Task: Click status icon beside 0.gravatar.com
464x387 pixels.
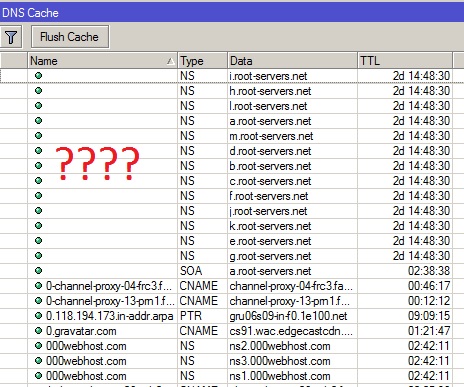Action: tap(38, 331)
